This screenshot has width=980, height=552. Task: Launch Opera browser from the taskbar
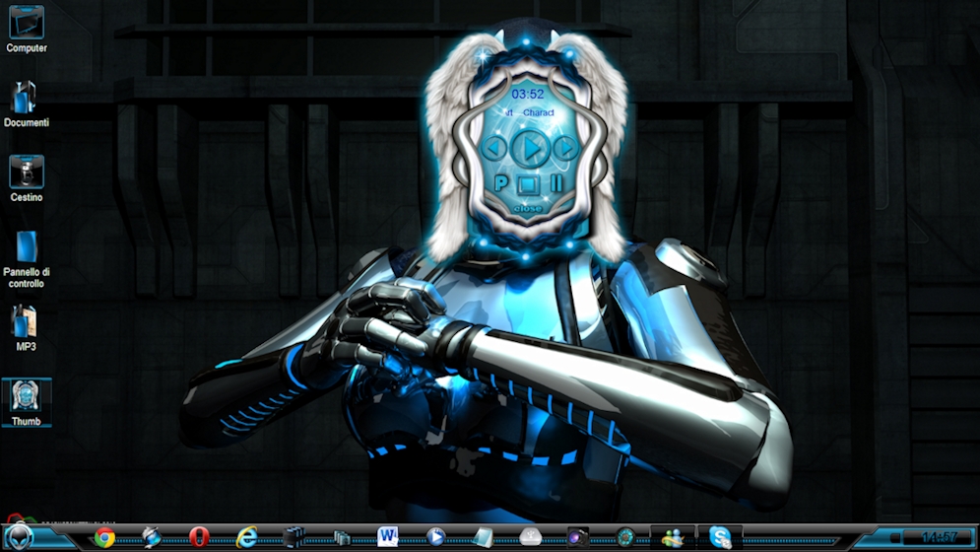point(199,537)
